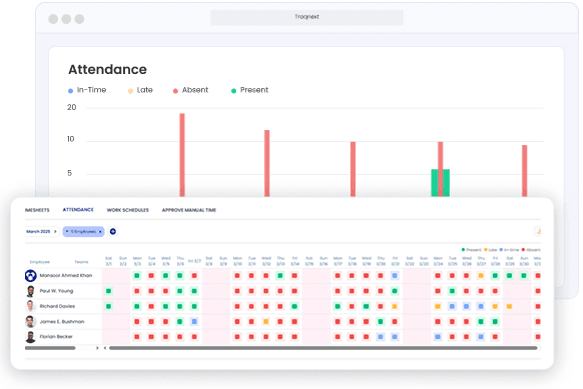Click the James E. Bushman name text
Image resolution: width=583 pixels, height=389 pixels.
[62, 321]
